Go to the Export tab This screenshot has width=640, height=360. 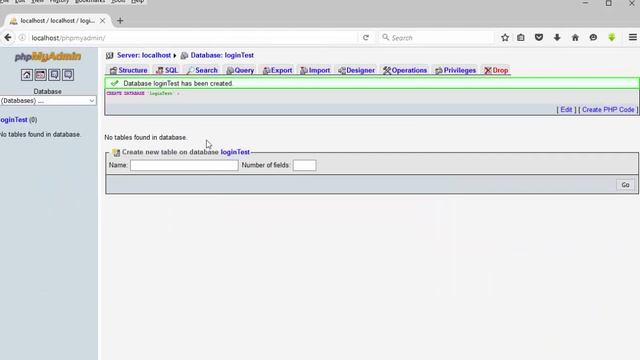[x=277, y=70]
